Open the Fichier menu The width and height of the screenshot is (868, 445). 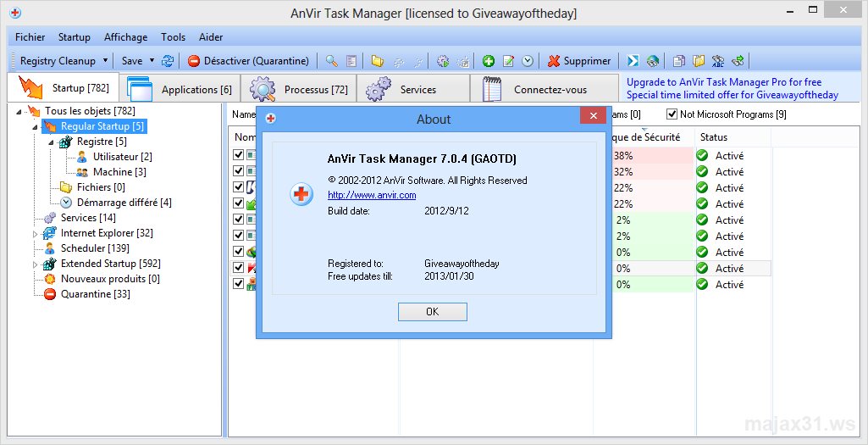[30, 37]
